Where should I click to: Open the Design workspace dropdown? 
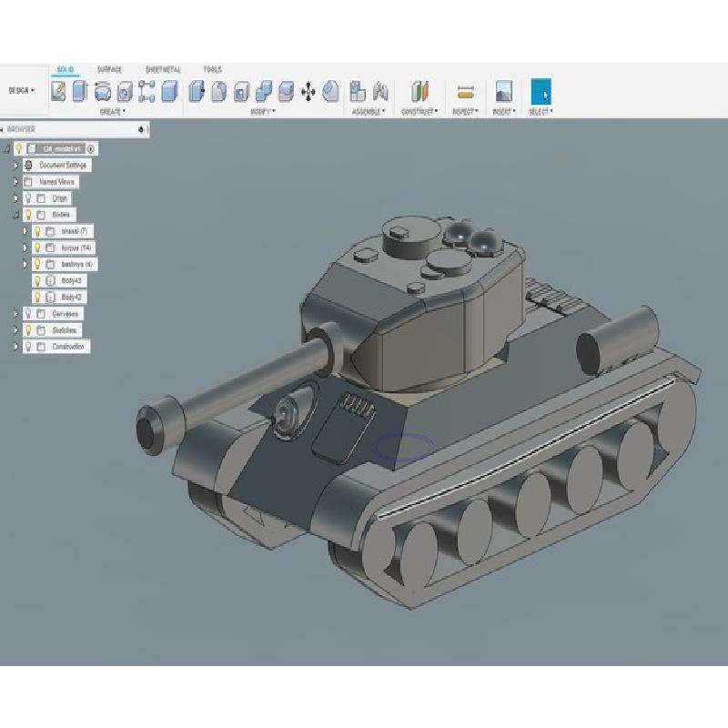(22, 90)
